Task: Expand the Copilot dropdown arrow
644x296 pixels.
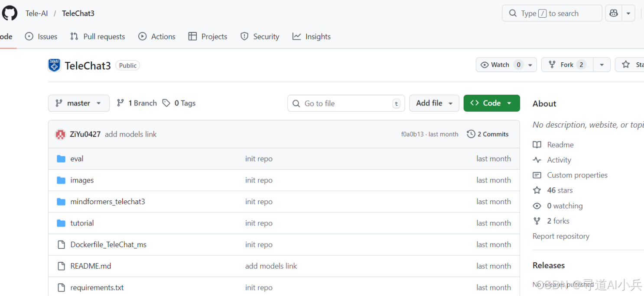Action: (628, 13)
